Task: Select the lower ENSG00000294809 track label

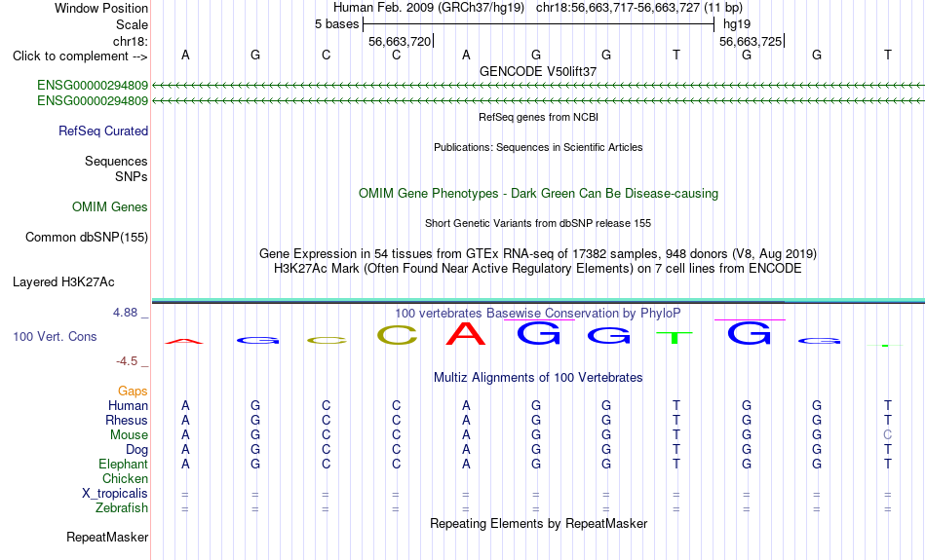Action: pyautogui.click(x=93, y=101)
